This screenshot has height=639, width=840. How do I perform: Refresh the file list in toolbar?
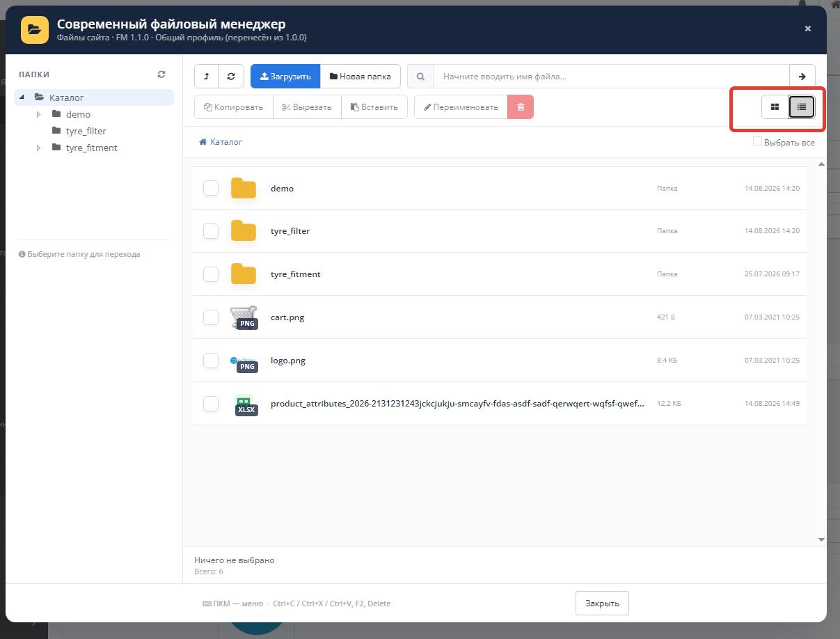tap(231, 77)
